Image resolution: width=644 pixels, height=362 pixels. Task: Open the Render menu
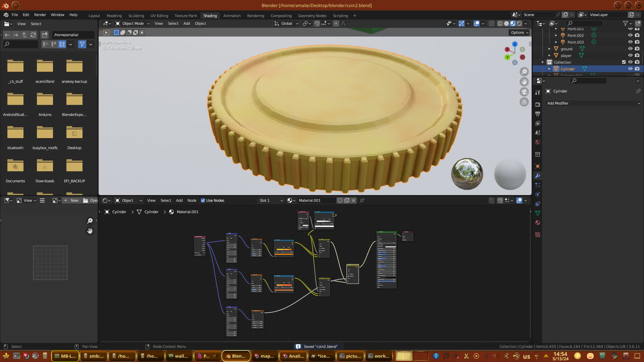(40, 15)
